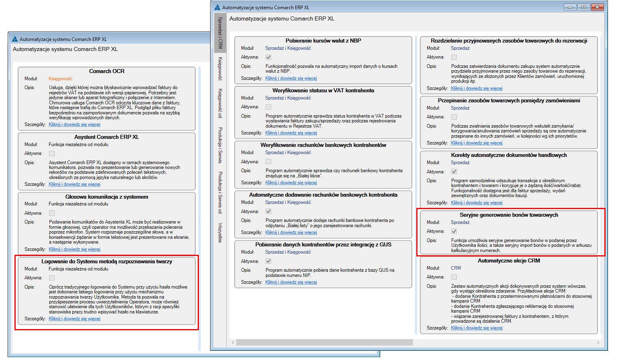
Task: Click the right arrow of horizontal scrollbar
Action: (x=598, y=342)
